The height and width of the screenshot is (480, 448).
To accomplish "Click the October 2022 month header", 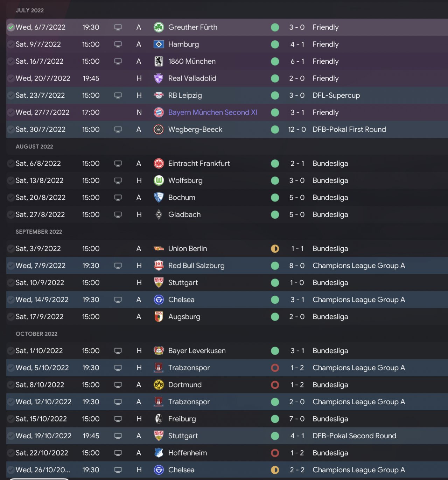I will pyautogui.click(x=36, y=334).
